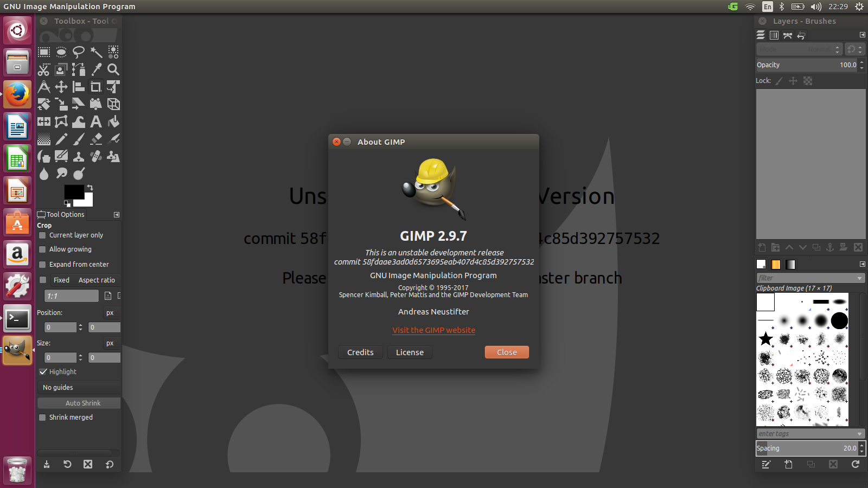
Task: Open the enter tags dropdown arrow
Action: [860, 434]
